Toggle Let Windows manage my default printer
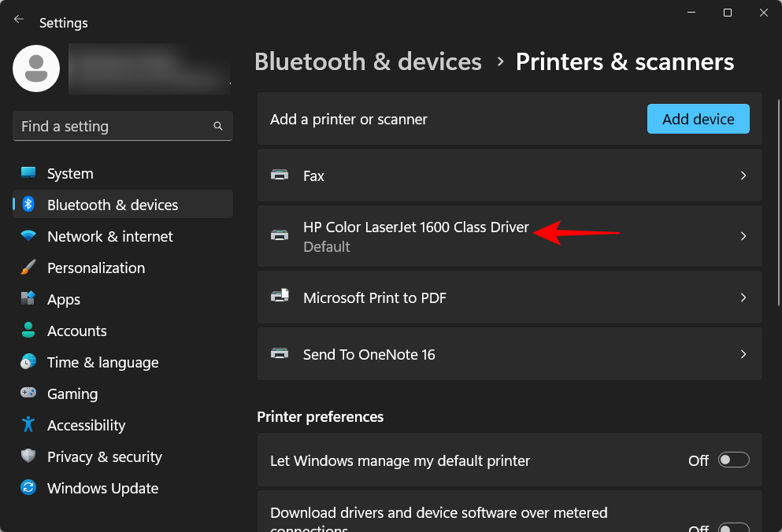 733,460
